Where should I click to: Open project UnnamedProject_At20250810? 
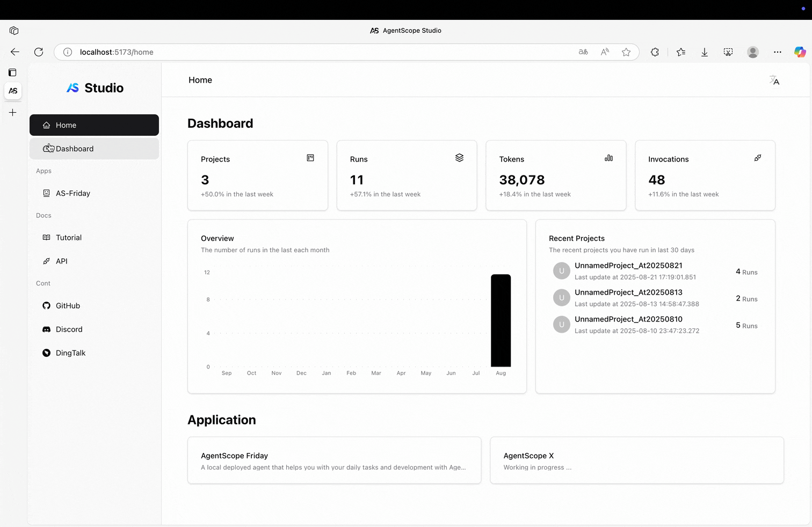tap(655, 325)
